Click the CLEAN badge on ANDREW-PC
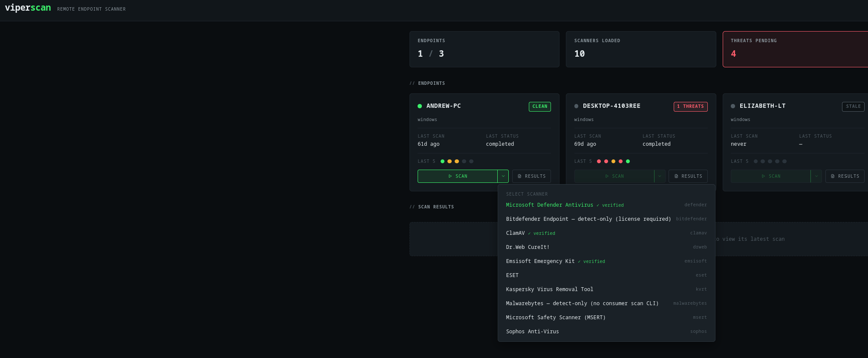 coord(540,107)
